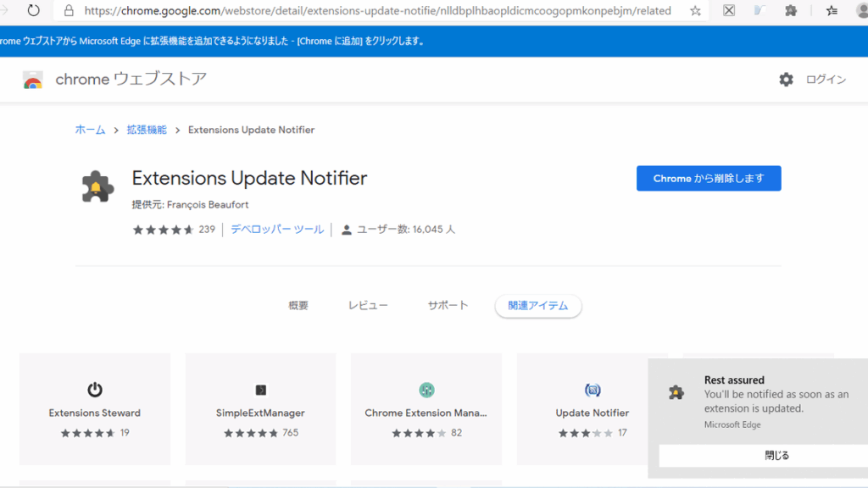Go to ホーム breadcrumb link
Image resolution: width=868 pixels, height=488 pixels.
click(x=90, y=130)
